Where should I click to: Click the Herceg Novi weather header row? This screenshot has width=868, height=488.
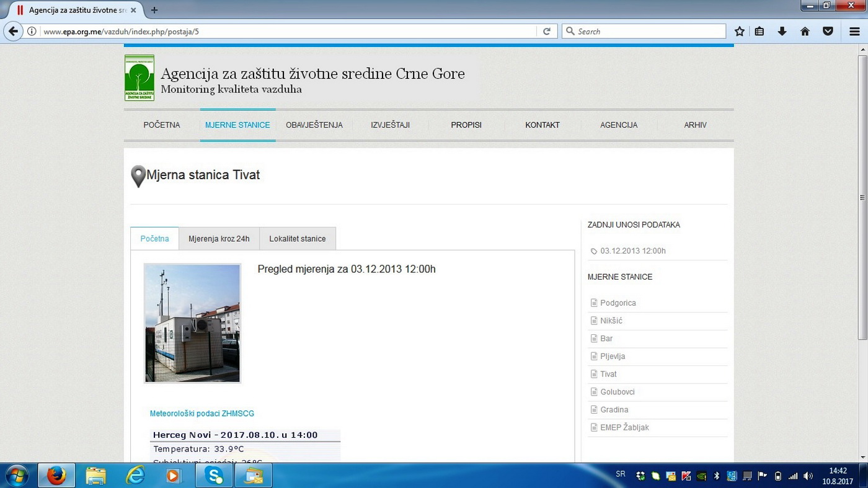[245, 435]
